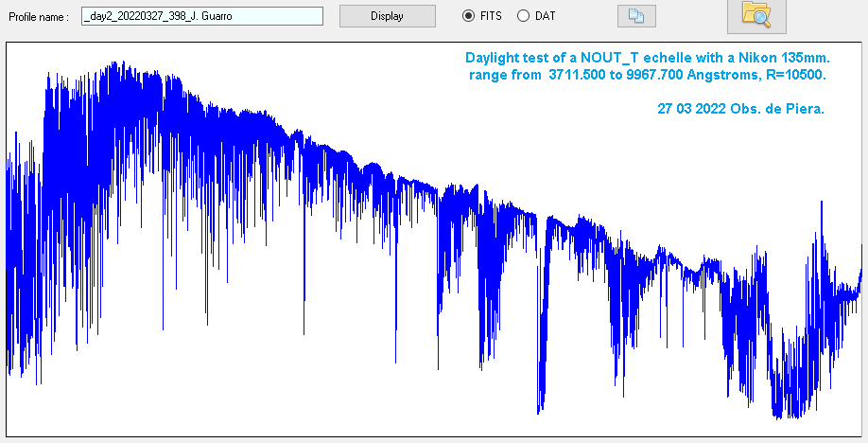The width and height of the screenshot is (868, 443).
Task: Choose the DAT format radio button
Action: pyautogui.click(x=523, y=16)
